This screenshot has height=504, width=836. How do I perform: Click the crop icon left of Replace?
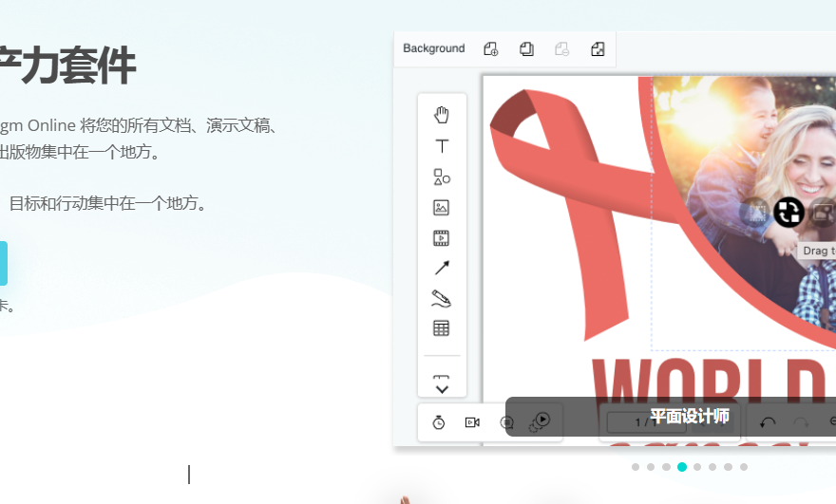(x=756, y=212)
